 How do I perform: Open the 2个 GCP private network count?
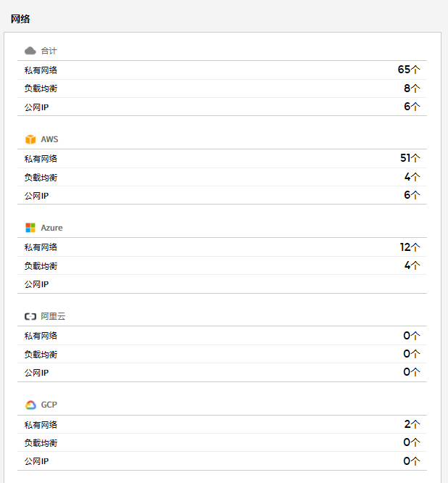[x=412, y=424]
